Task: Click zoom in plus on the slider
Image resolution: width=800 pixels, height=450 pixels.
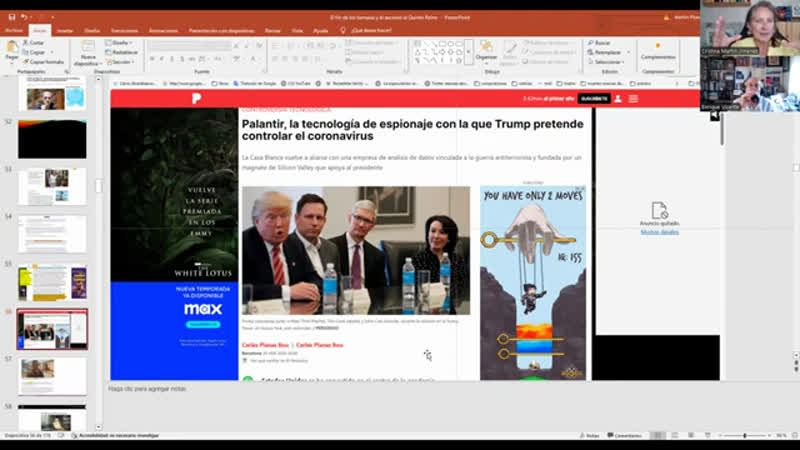Action: click(770, 436)
